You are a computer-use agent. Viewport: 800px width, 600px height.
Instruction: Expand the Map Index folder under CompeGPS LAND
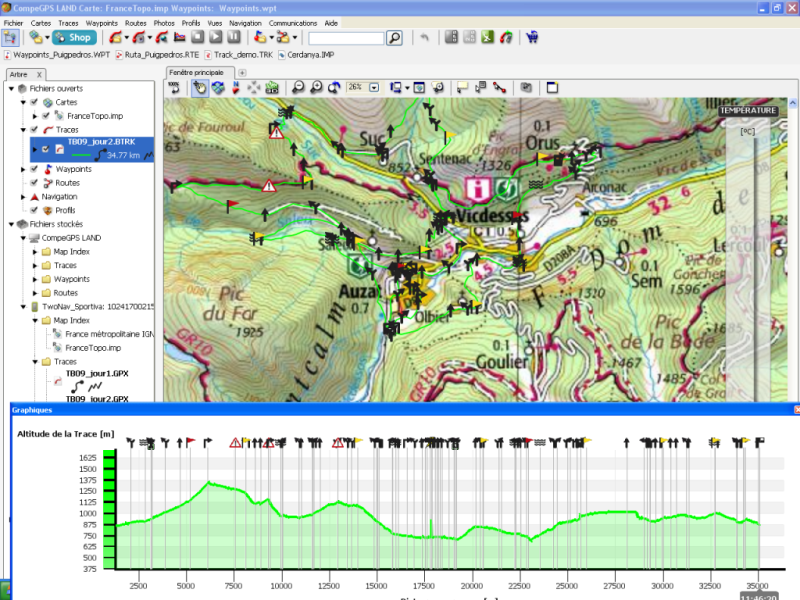click(x=35, y=252)
